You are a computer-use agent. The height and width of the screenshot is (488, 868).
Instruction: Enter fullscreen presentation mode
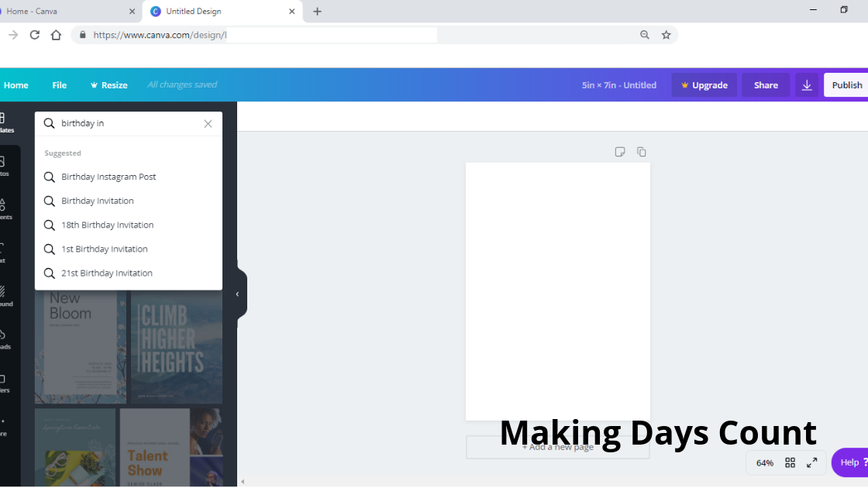coord(811,462)
